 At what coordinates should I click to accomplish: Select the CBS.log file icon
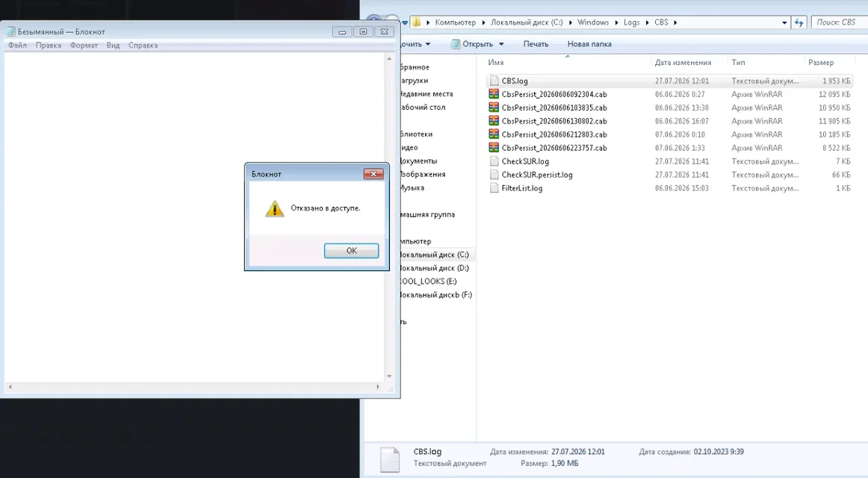[494, 81]
